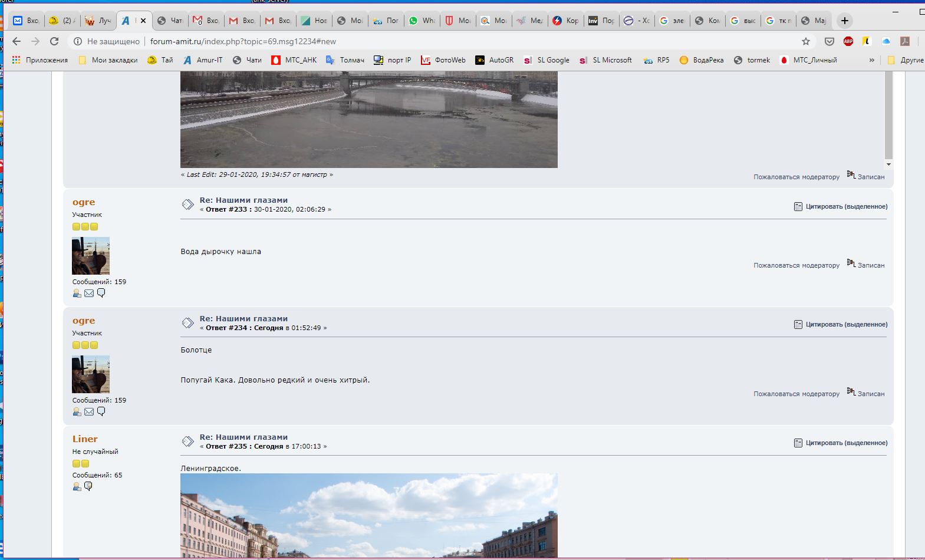Switch to the first mail 'Вхо' tab
Viewport: 925px width, 560px height.
pyautogui.click(x=26, y=21)
